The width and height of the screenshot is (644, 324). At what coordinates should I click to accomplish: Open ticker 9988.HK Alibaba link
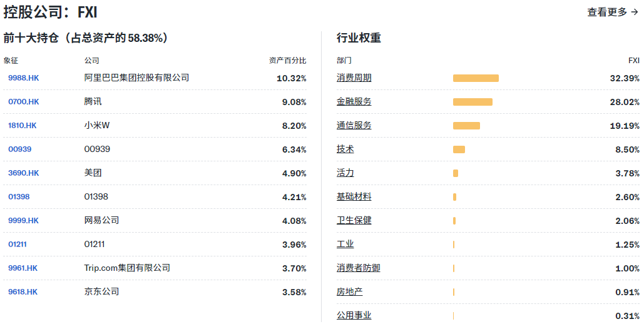click(23, 78)
